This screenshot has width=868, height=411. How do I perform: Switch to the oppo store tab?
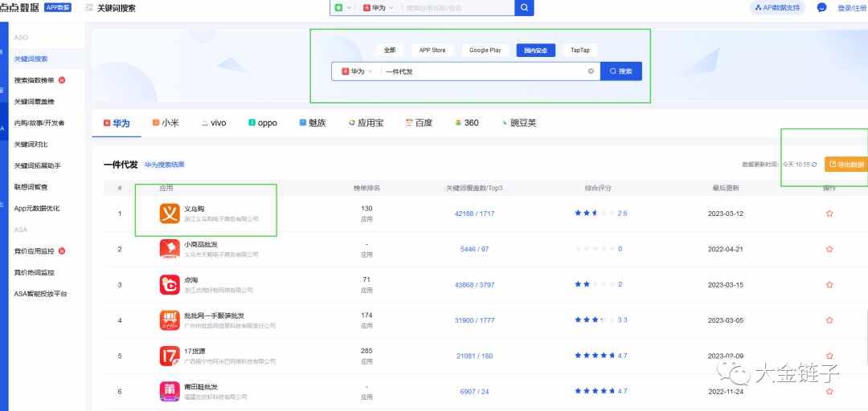263,123
